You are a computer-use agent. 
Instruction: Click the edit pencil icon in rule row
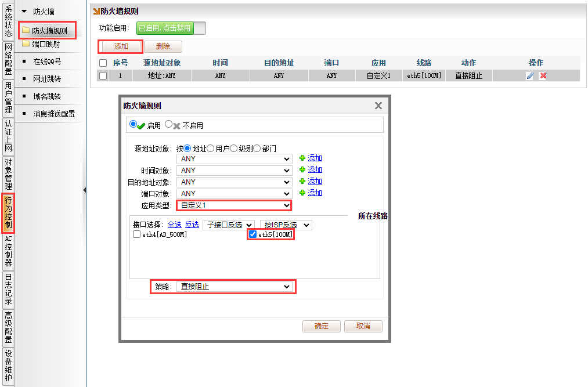click(530, 76)
